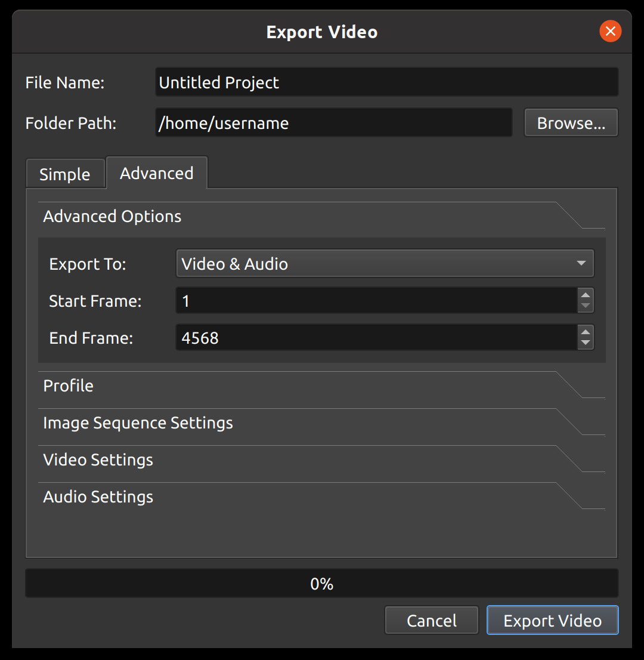Click the Browse button for folder path
This screenshot has height=660, width=644.
570,122
